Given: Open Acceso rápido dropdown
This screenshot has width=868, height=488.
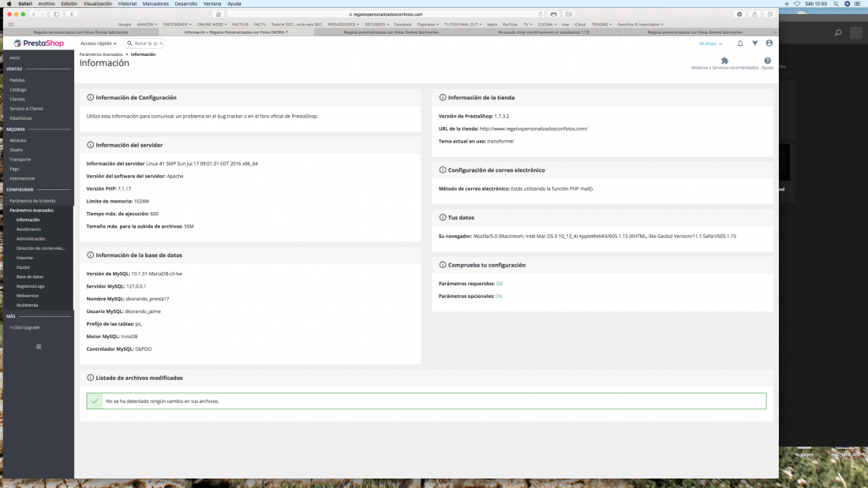Looking at the screenshot, I should (x=98, y=43).
